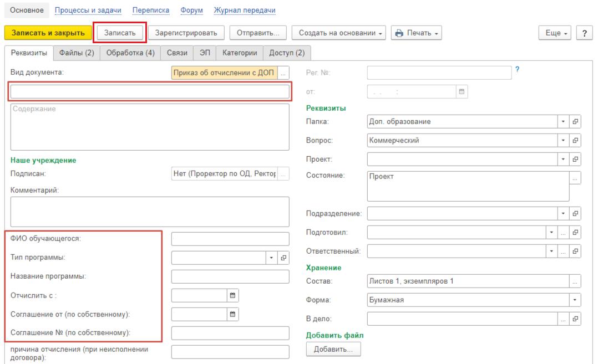Image resolution: width=598 pixels, height=364 pixels.
Task: Open the Вопрос item in separate window
Action: pyautogui.click(x=575, y=140)
